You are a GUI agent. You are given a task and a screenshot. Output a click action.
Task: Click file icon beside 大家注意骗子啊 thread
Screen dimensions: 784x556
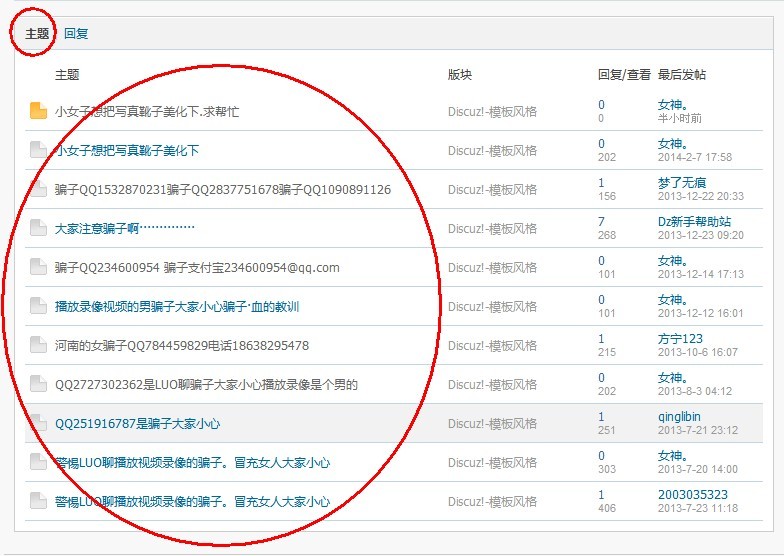38,228
